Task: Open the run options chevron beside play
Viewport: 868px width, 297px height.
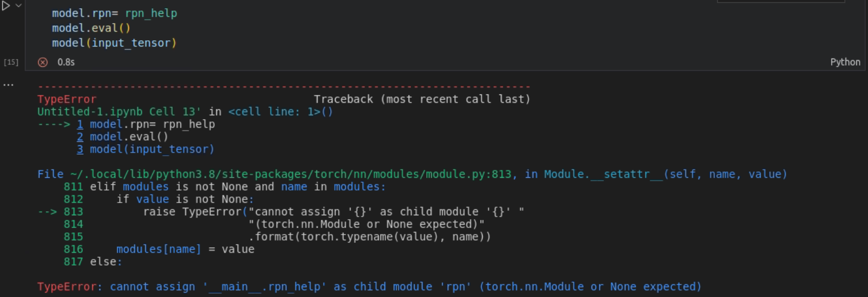Action: pos(18,6)
